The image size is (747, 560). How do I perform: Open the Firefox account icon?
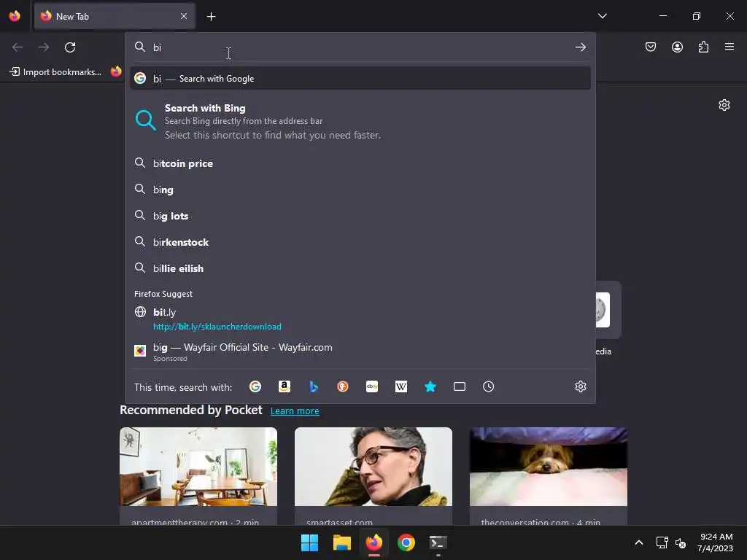(677, 47)
